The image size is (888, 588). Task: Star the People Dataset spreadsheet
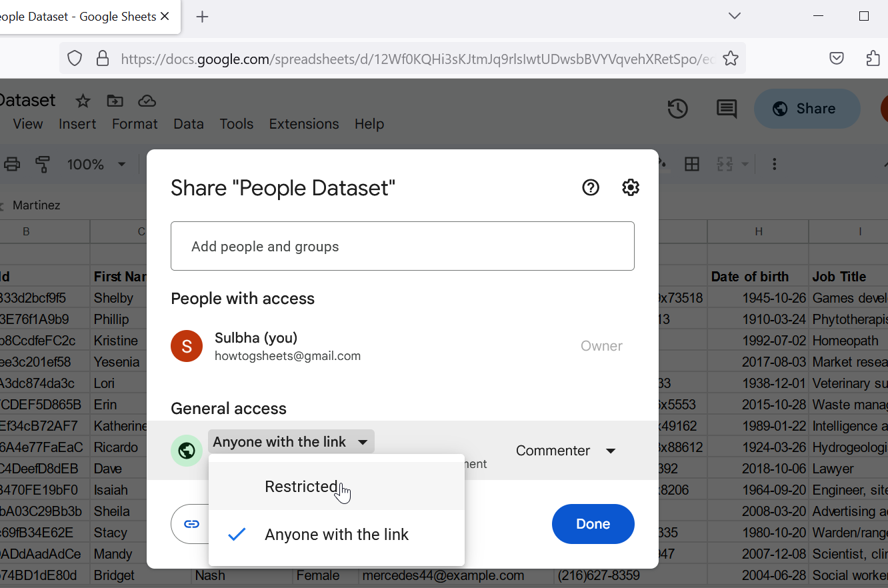coord(83,101)
